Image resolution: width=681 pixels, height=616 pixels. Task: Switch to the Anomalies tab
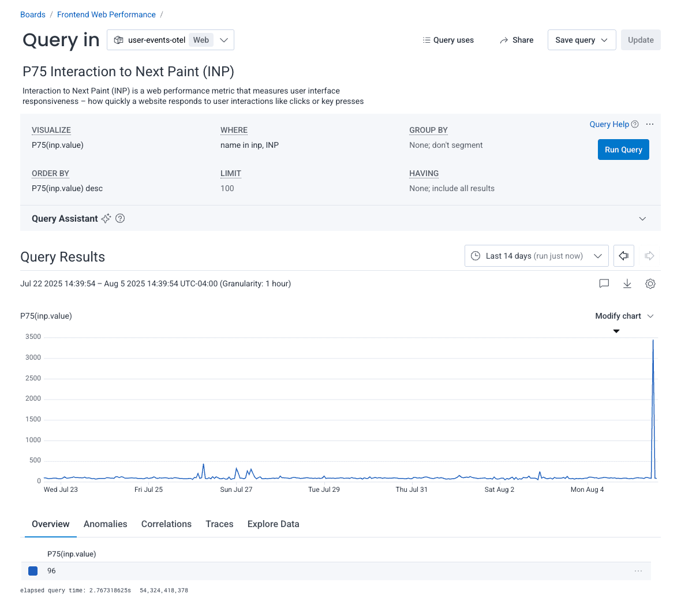point(105,524)
